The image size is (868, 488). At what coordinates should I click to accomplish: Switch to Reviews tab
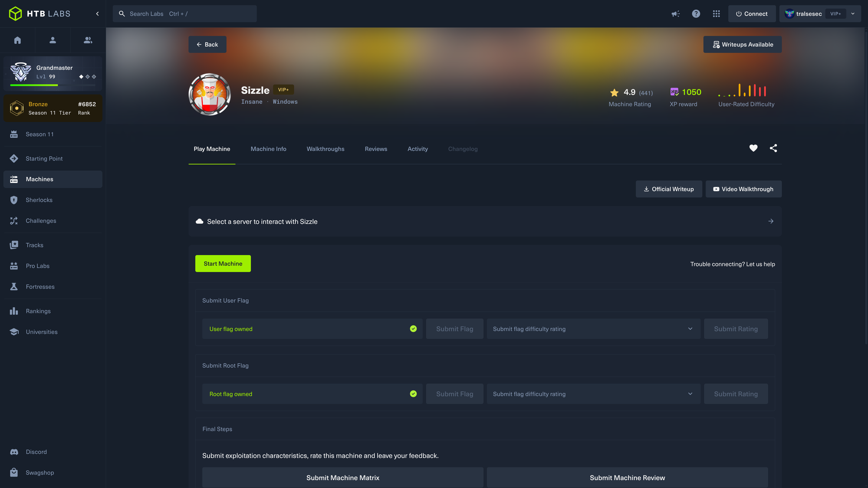coord(376,149)
